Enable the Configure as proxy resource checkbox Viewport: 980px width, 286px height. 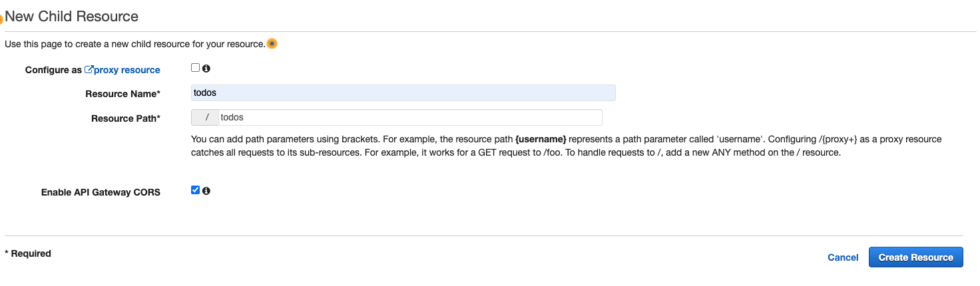(x=195, y=67)
